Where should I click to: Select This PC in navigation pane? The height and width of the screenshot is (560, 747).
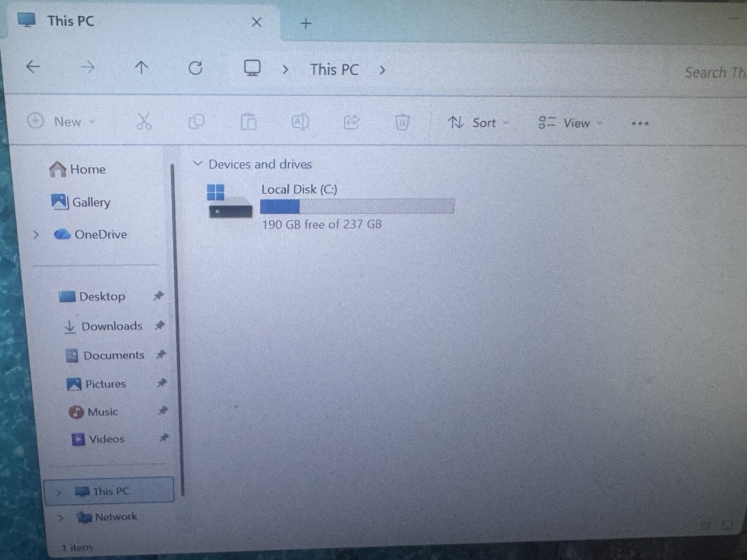[x=109, y=491]
